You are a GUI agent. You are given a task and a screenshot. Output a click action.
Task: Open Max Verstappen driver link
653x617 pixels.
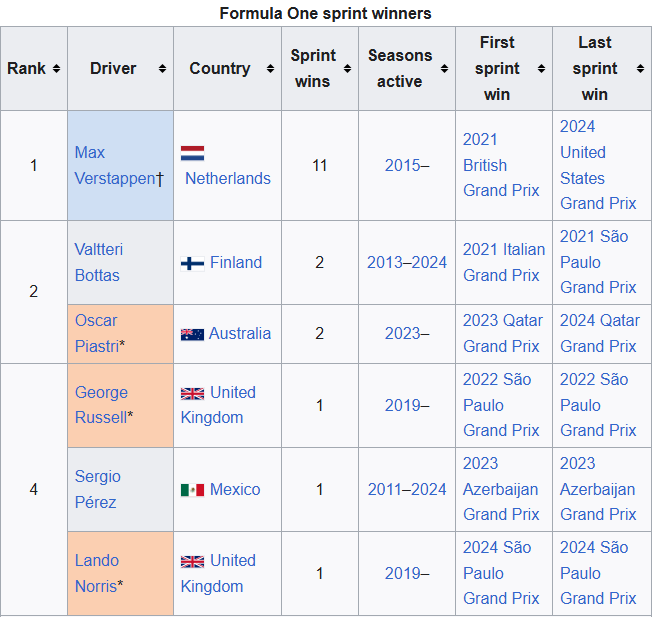click(117, 165)
